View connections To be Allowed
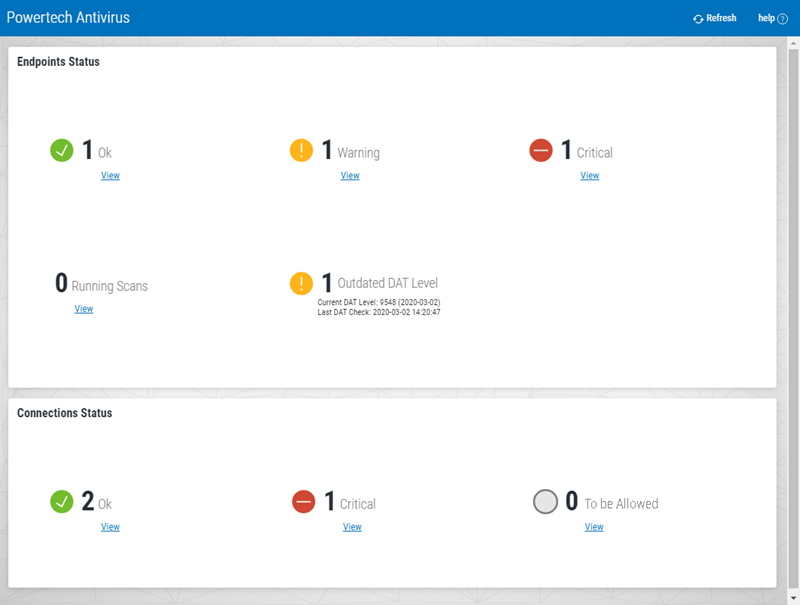This screenshot has height=605, width=800. pos(594,527)
